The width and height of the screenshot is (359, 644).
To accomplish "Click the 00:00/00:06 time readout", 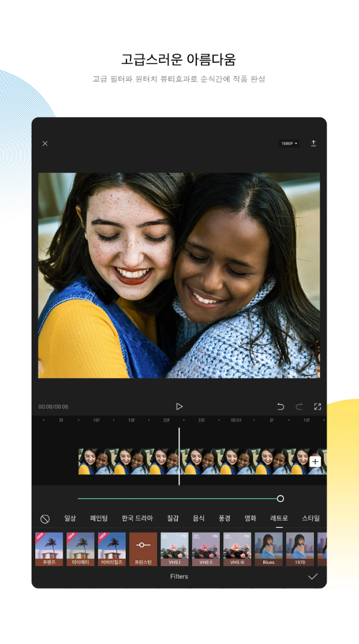I will click(54, 406).
